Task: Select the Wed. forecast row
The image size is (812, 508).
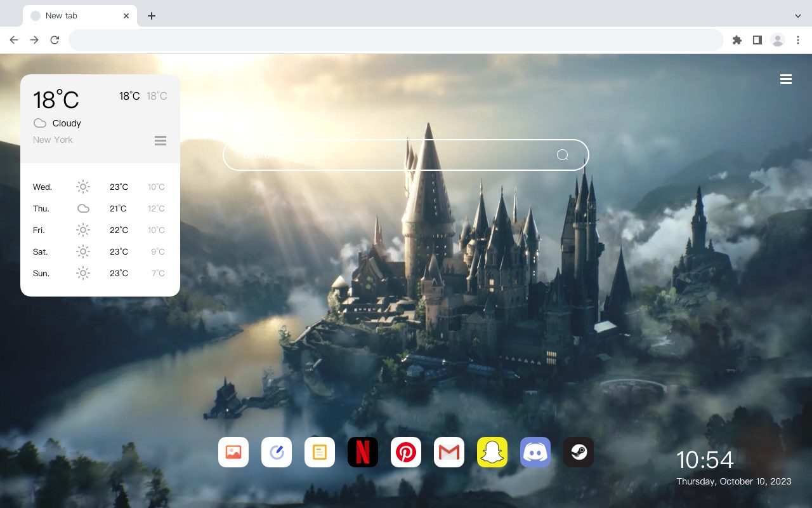Action: (x=100, y=187)
